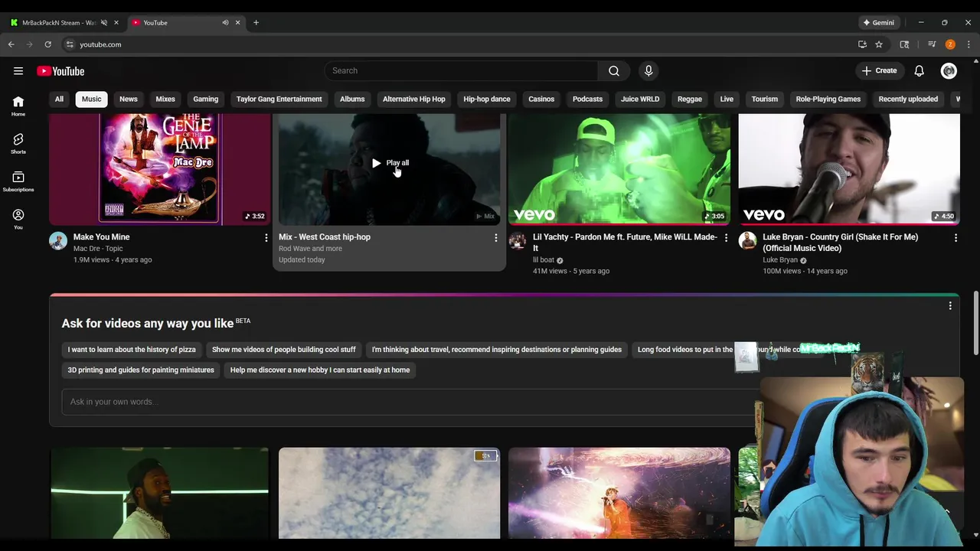
Task: Select the Tourism filter chip
Action: tap(764, 99)
